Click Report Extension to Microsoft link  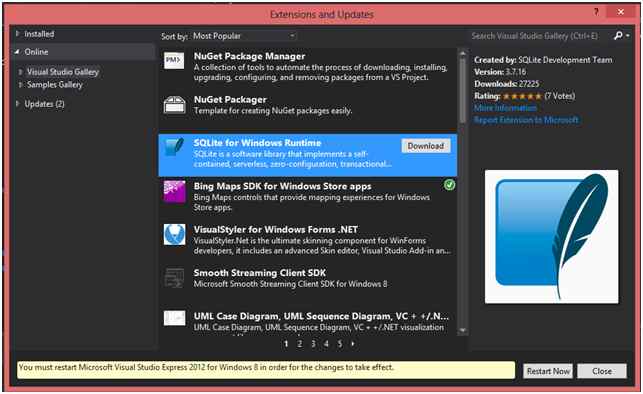526,120
